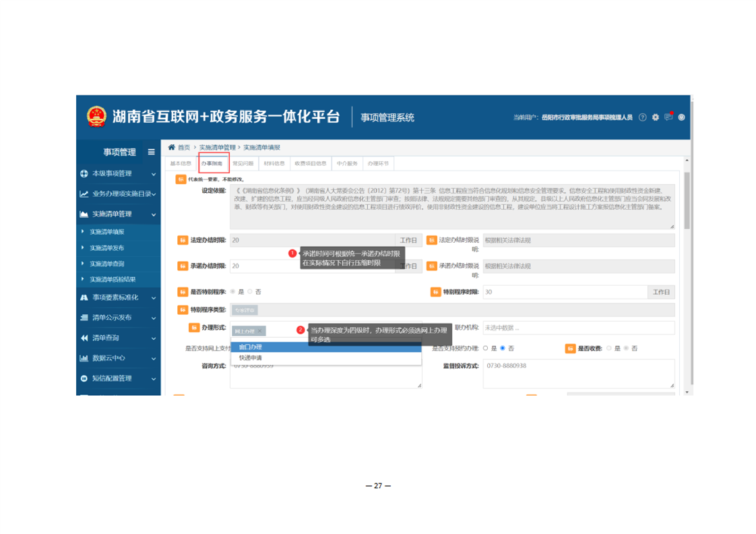The width and height of the screenshot is (756, 534).
Task: Click the help question mark icon
Action: click(x=642, y=117)
